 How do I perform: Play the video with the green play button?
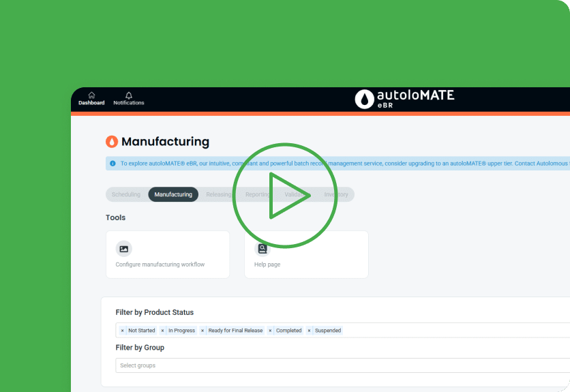pos(285,196)
